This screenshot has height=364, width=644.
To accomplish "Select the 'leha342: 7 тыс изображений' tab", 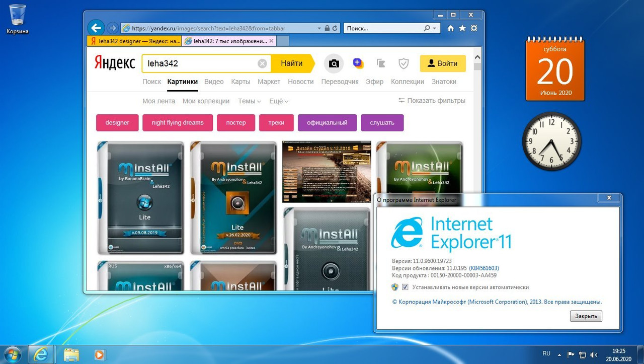I will (x=229, y=41).
